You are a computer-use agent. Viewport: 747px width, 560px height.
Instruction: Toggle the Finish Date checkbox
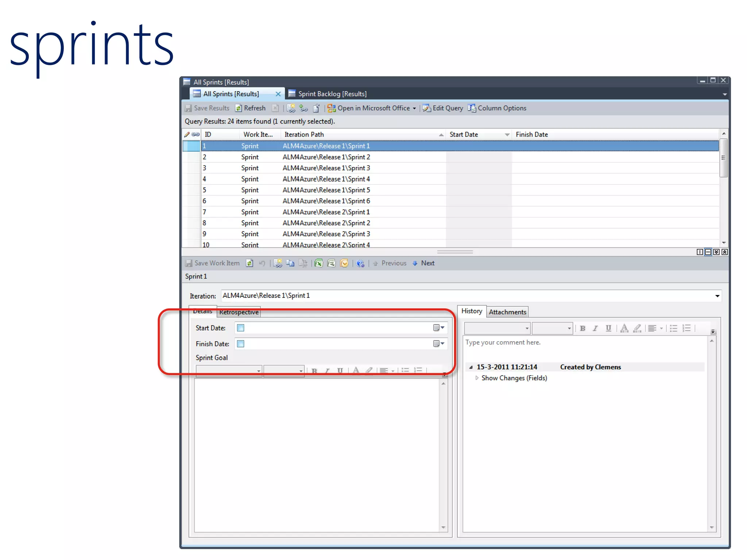241,343
